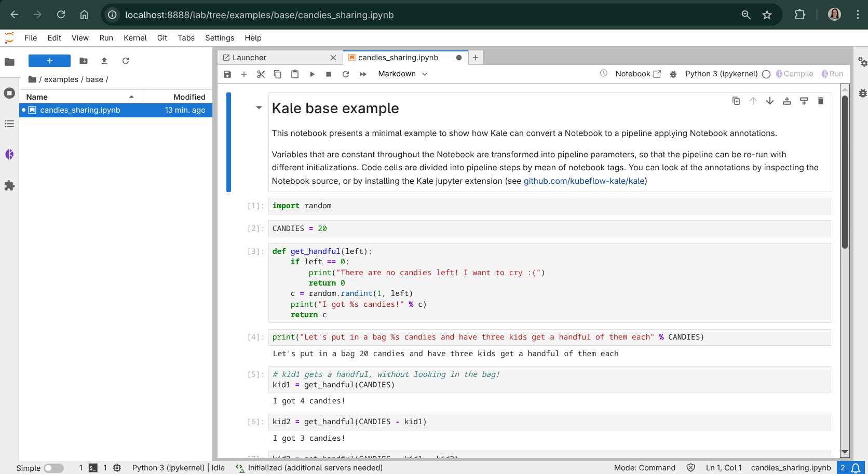Open the Edit menu
Viewport: 868px width, 474px height.
click(x=55, y=38)
